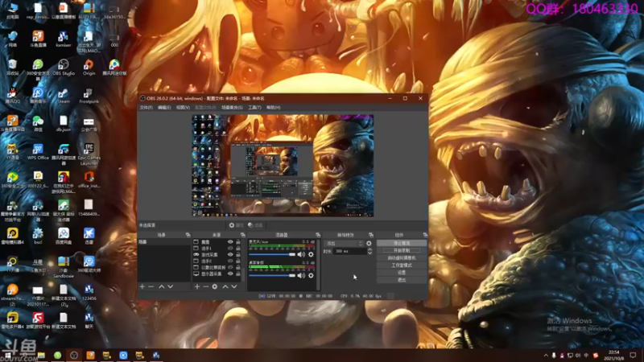Toggle visibility eye of 显示器采集 source

[x=230, y=274]
